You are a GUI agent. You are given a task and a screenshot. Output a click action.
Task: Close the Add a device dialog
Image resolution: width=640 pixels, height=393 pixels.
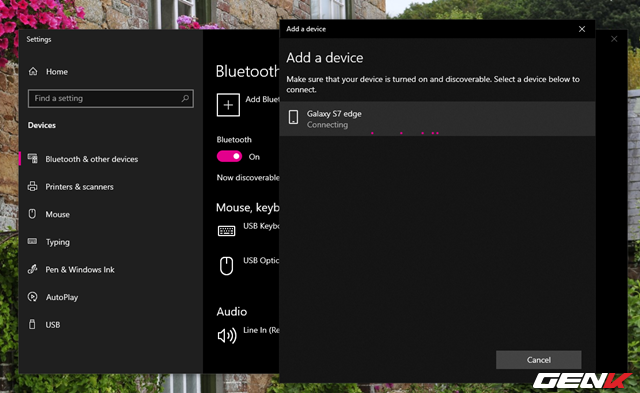point(582,29)
